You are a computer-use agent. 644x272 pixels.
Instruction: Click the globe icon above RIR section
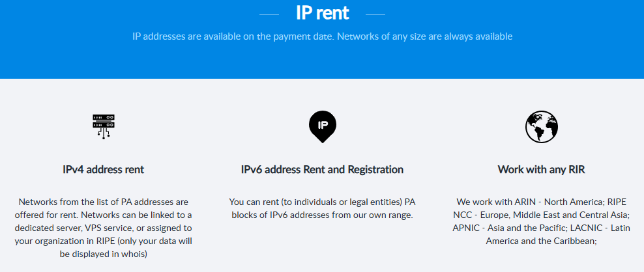click(541, 126)
